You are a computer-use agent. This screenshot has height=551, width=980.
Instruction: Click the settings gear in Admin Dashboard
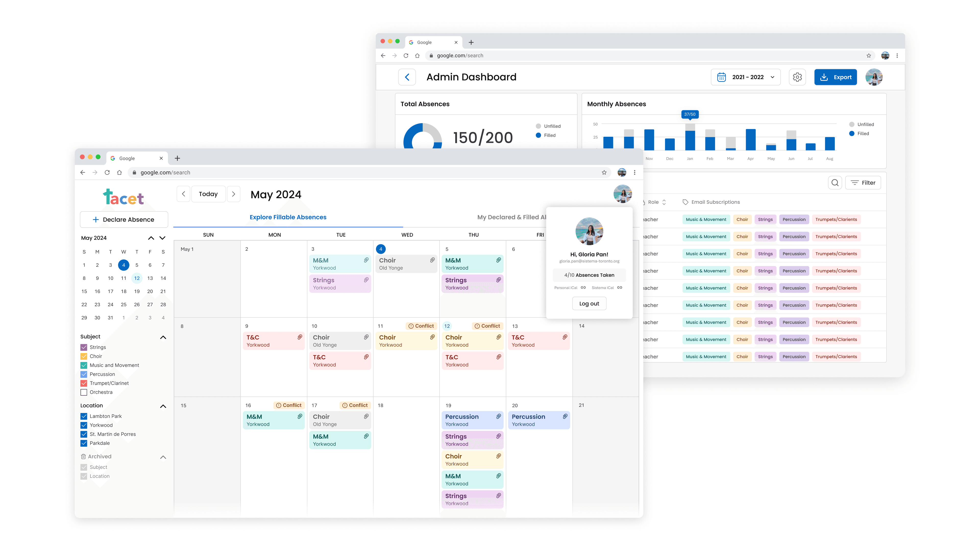pyautogui.click(x=797, y=77)
